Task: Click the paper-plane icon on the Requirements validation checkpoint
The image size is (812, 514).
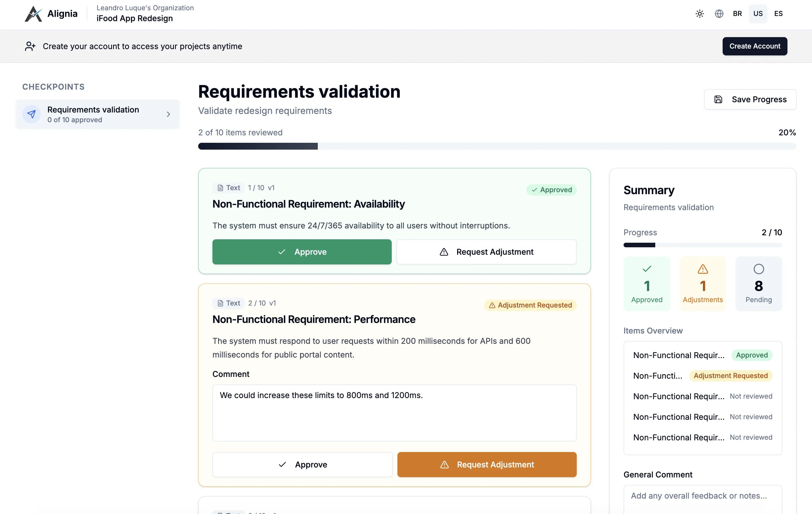Action: click(31, 114)
